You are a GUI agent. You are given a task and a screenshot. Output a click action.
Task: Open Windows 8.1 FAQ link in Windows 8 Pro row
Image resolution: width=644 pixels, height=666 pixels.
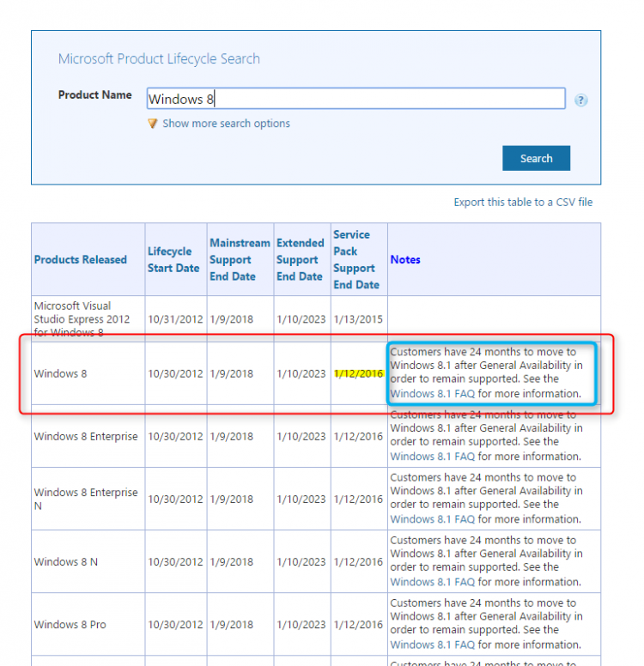[432, 645]
